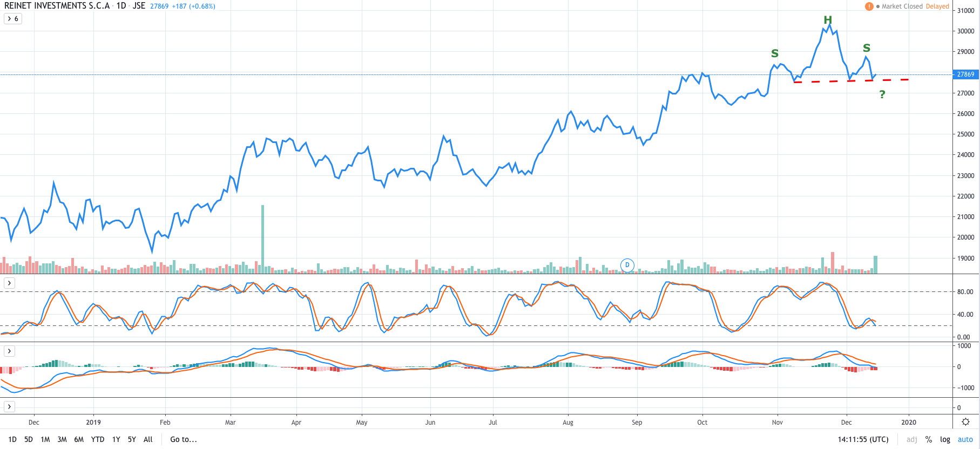The image size is (980, 449).
Task: Select the 1Y date range
Action: tap(116, 439)
